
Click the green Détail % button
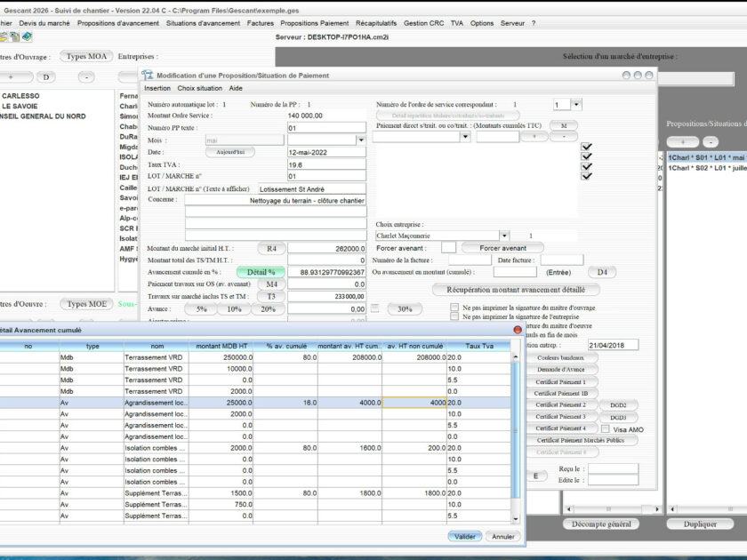(x=261, y=272)
